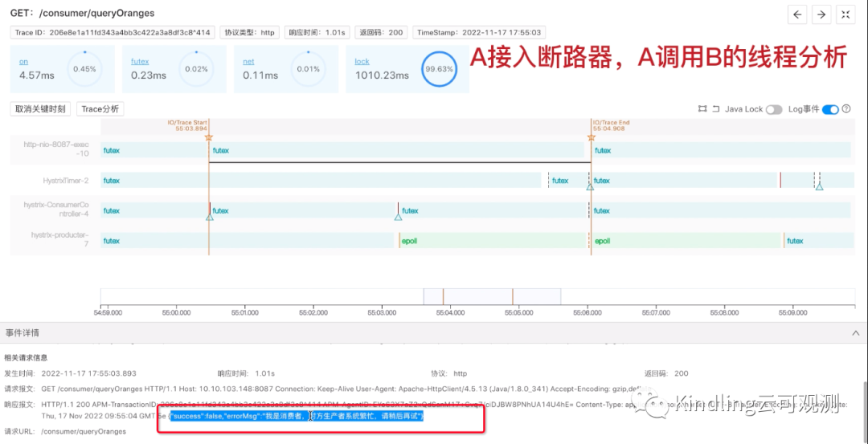
Task: Click the 取消关键时刻 button
Action: point(40,109)
